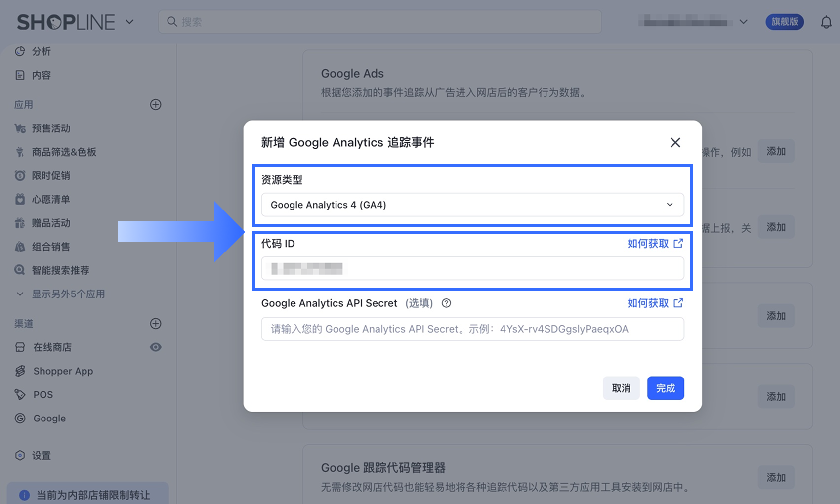Screen dimensions: 840x504
Task: Click the Google Ads heading
Action: pyautogui.click(x=352, y=74)
